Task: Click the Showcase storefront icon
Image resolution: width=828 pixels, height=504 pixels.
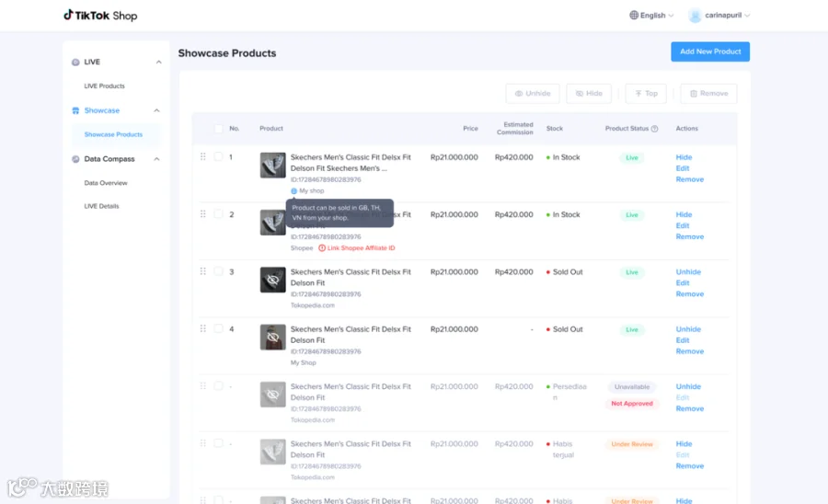Action: click(x=75, y=111)
